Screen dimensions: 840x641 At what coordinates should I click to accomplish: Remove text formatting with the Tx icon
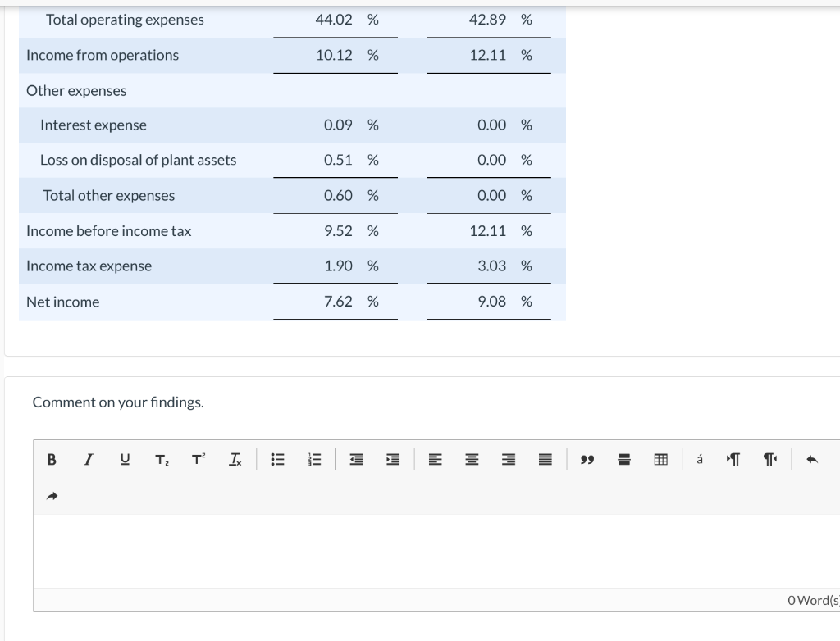235,459
